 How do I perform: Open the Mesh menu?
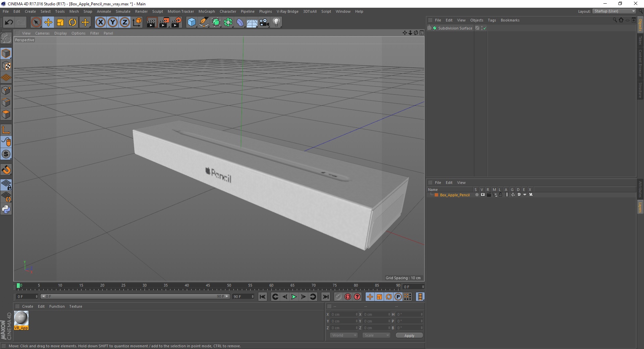click(74, 11)
